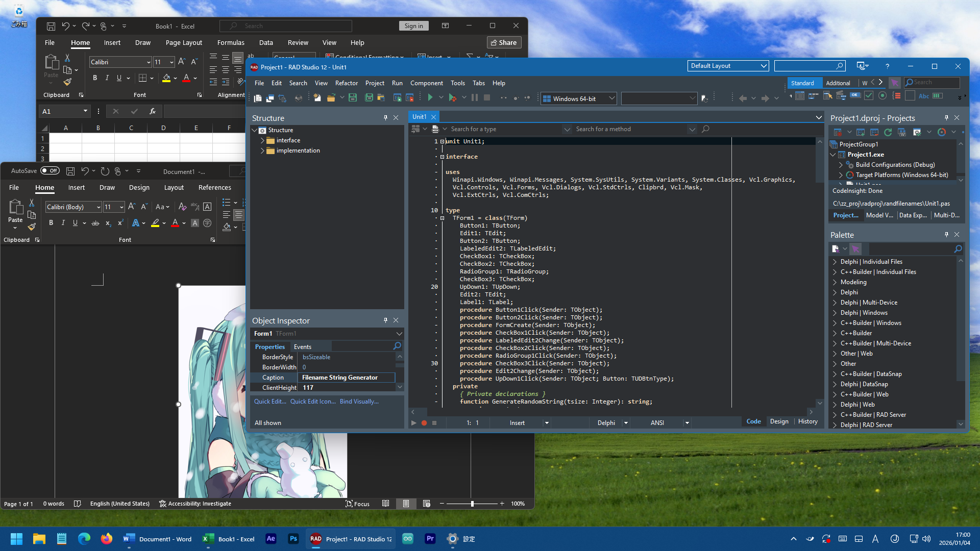Viewport: 980px width, 551px height.
Task: Click the red record macro button in editor
Action: [424, 423]
